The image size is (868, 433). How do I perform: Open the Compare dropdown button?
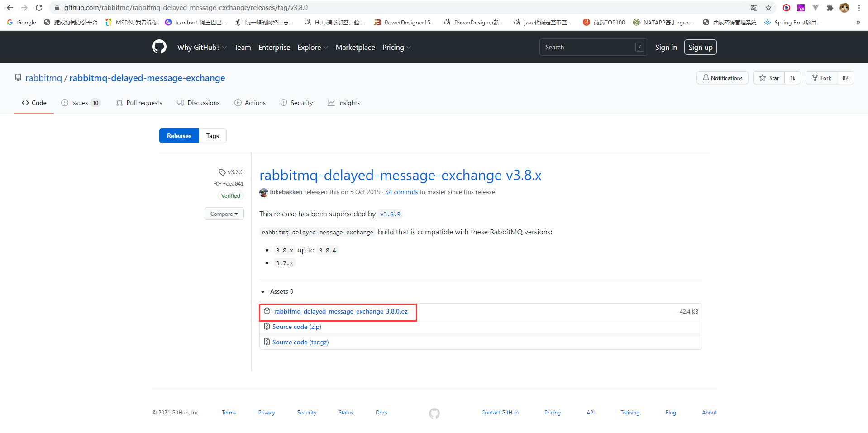[224, 214]
